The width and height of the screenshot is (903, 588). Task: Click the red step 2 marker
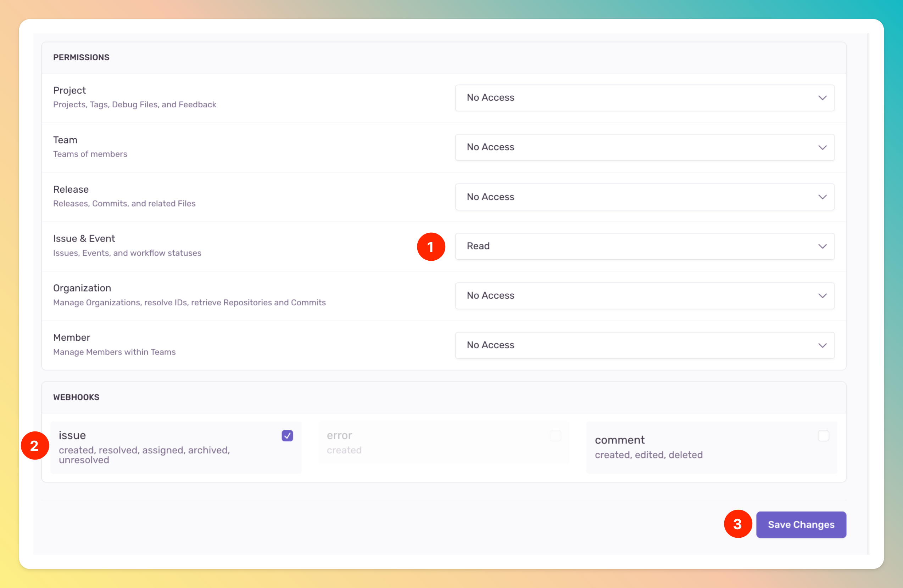[x=34, y=446]
